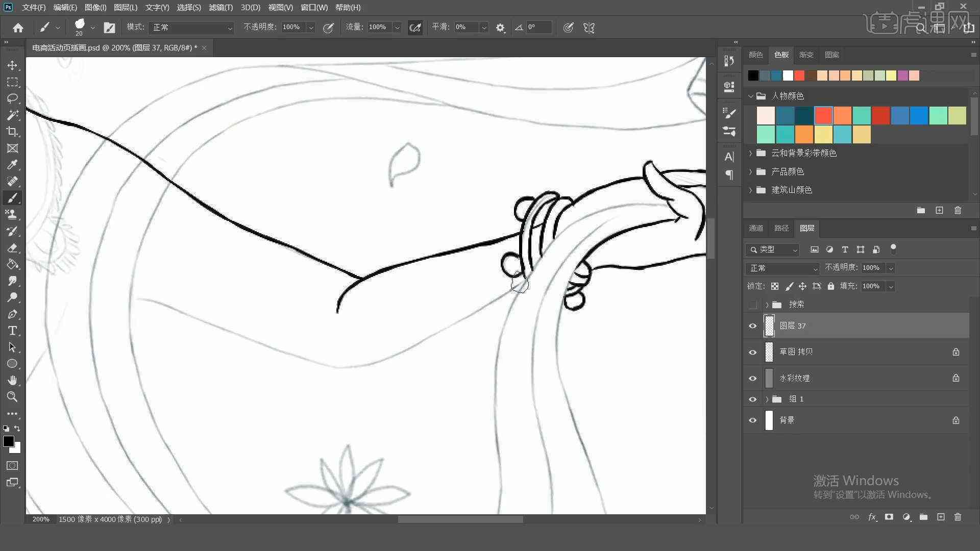
Task: Select the Path Selection tool
Action: click(12, 347)
